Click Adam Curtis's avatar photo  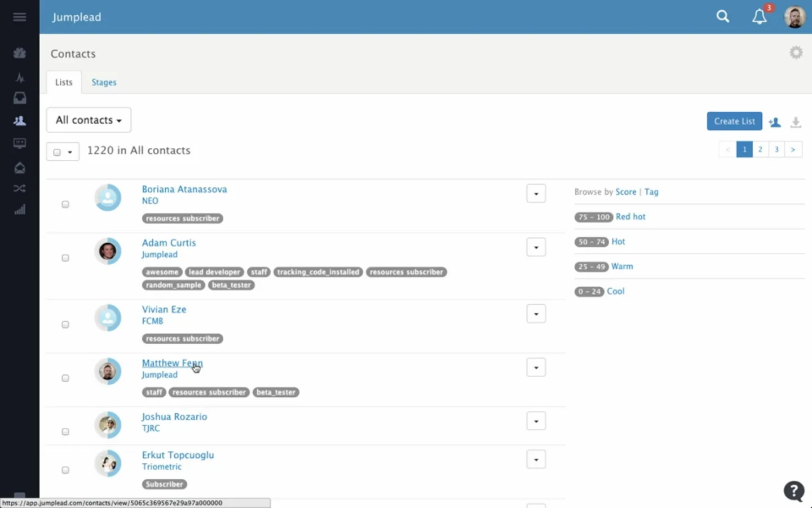(108, 251)
